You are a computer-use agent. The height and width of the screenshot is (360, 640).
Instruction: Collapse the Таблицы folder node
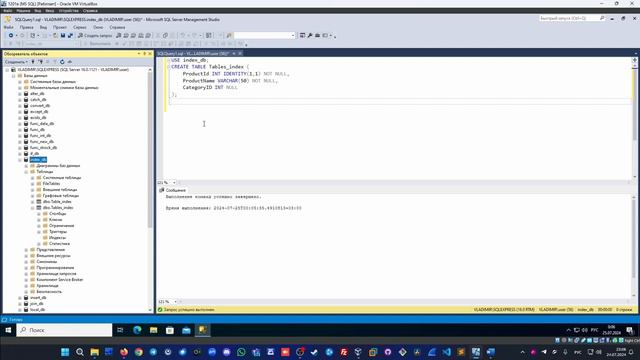click(27, 172)
